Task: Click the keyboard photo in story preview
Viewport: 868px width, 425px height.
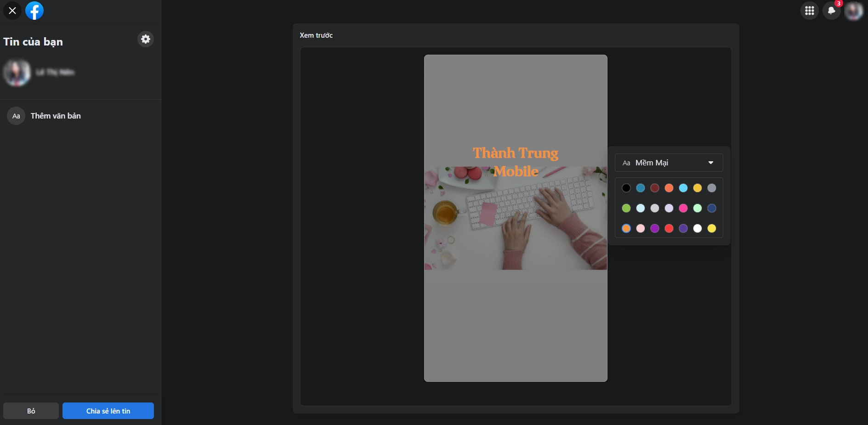Action: coord(516,218)
